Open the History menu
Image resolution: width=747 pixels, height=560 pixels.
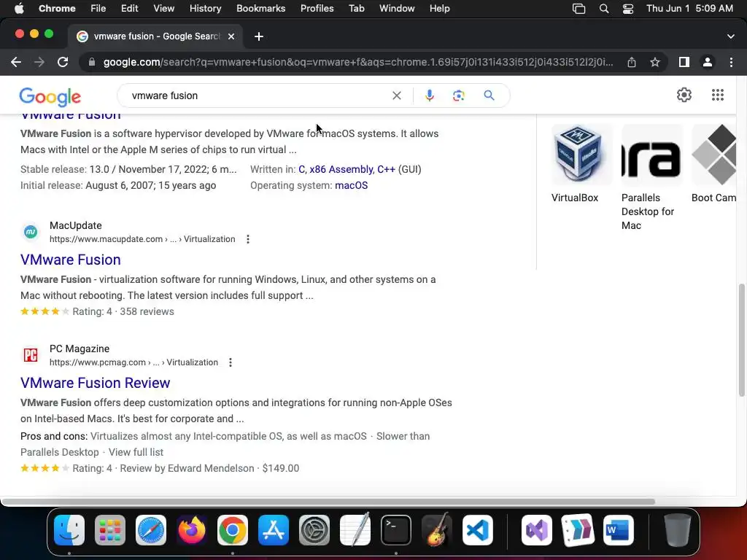click(205, 9)
